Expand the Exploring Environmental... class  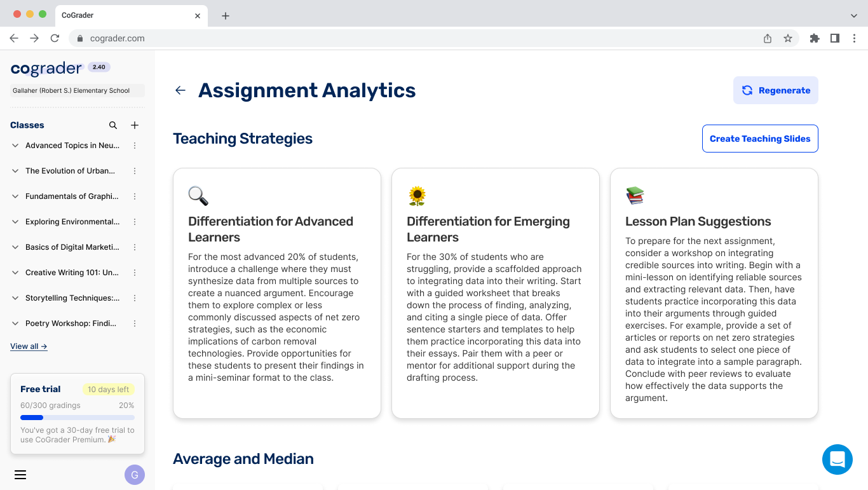point(15,222)
